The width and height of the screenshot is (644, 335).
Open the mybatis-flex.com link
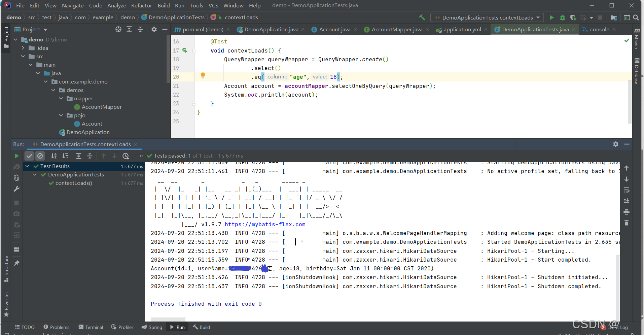click(x=265, y=224)
